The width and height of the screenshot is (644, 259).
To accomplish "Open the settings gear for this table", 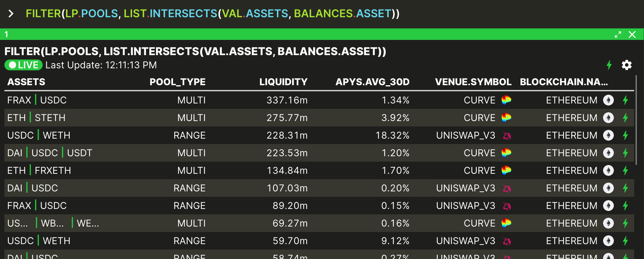I will click(x=626, y=65).
